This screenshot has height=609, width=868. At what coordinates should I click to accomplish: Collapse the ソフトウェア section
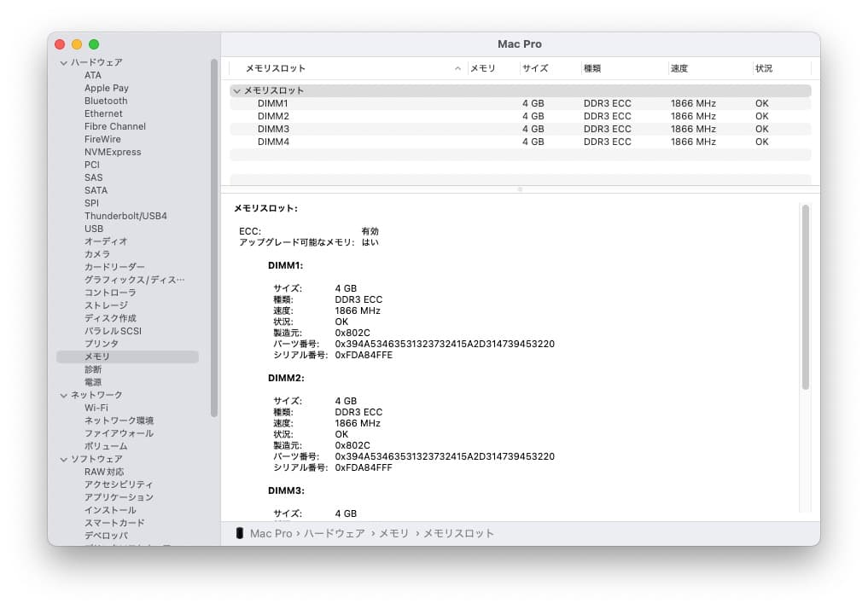63,458
